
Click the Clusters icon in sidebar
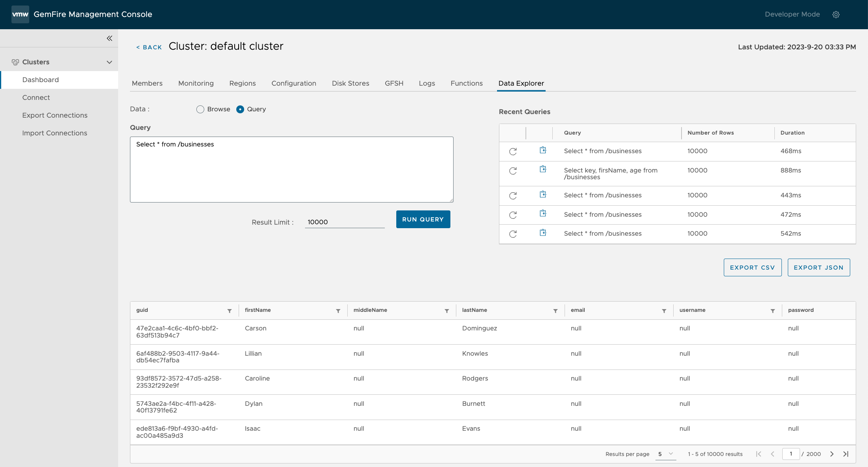15,62
